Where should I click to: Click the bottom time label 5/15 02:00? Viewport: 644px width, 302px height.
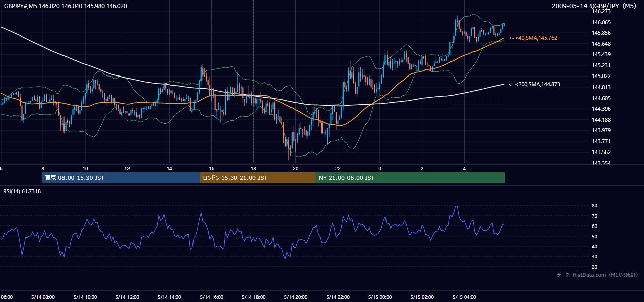click(422, 297)
